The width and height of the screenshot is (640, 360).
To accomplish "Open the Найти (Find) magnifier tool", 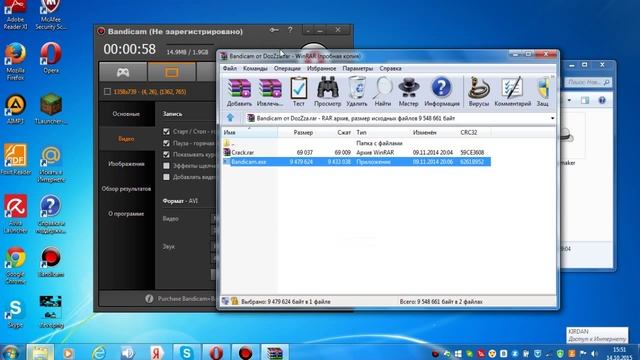I will tap(383, 92).
